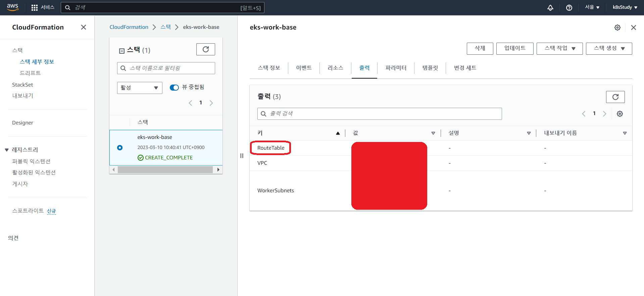
Task: Click the 업데이트 button
Action: tap(515, 48)
